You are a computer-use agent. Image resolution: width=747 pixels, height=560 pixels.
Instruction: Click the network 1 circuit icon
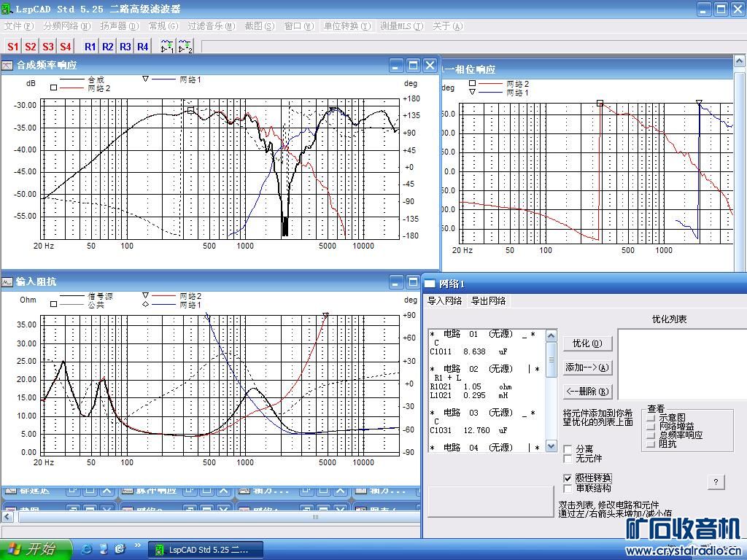click(x=167, y=47)
